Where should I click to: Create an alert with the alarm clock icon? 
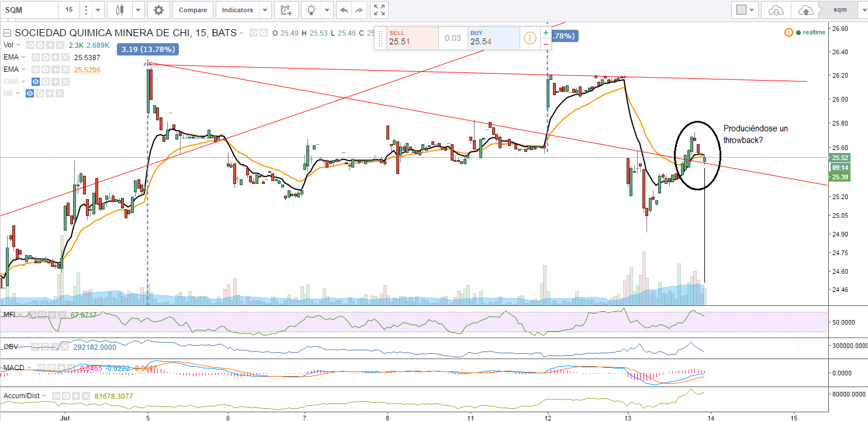285,10
